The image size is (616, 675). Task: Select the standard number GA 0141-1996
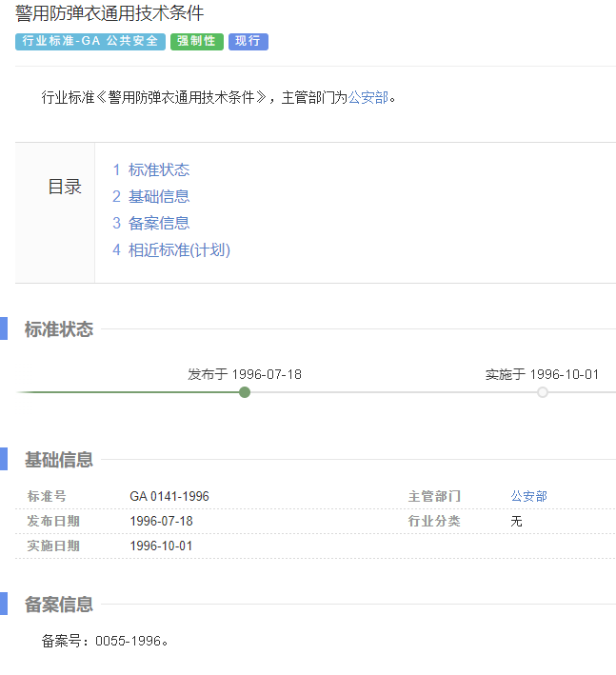[169, 496]
